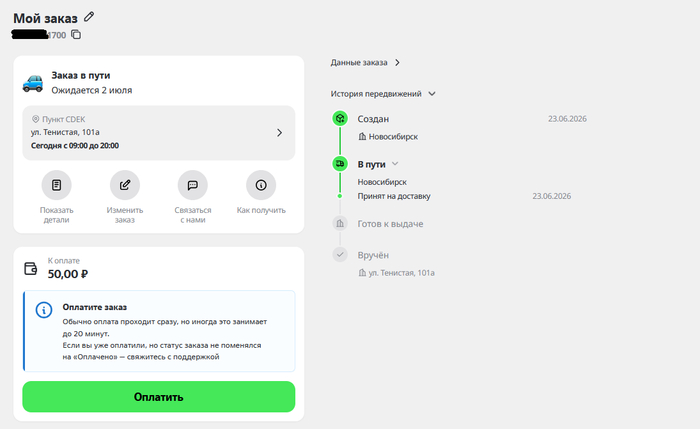Click the wallet icon beside К оплате
700x429 pixels.
[x=30, y=268]
